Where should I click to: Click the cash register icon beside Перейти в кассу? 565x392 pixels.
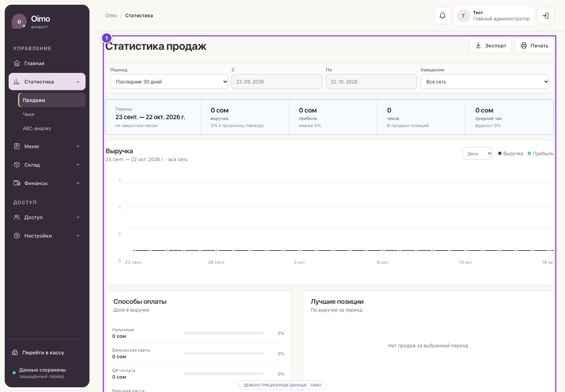[x=15, y=352]
